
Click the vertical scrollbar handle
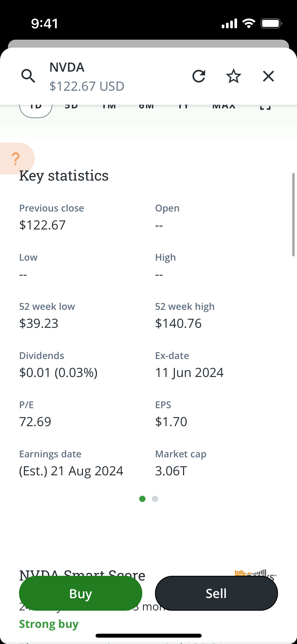(x=293, y=214)
